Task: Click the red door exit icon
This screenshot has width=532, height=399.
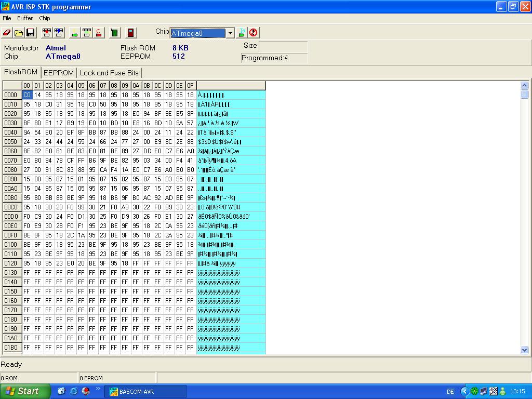Action: coord(130,33)
